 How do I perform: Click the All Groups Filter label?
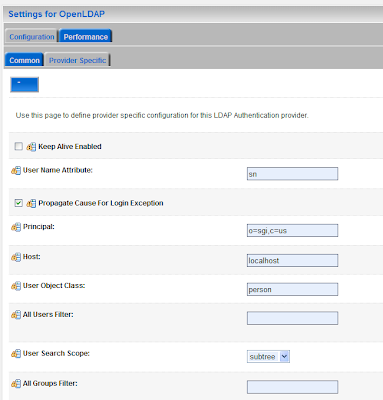point(50,383)
